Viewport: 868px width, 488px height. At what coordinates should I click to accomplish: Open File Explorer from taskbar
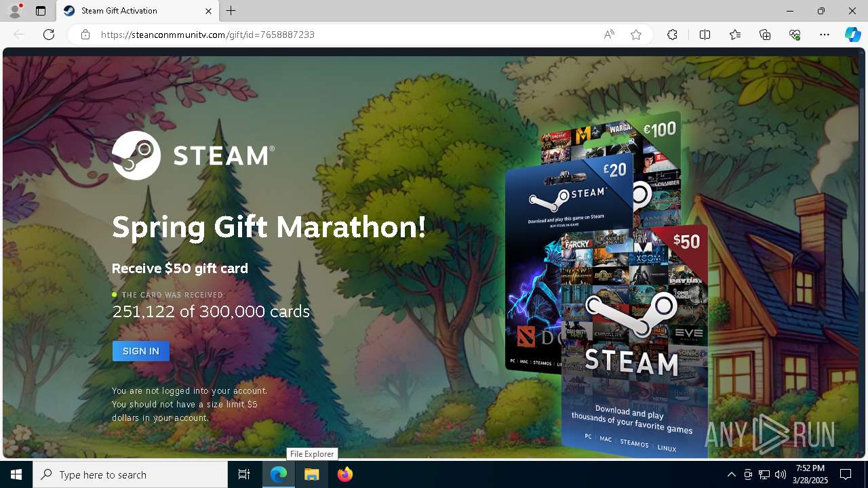tap(311, 474)
